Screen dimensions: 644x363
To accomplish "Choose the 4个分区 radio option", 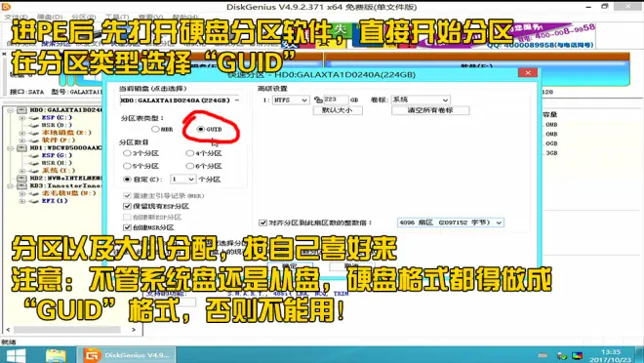I will [189, 153].
